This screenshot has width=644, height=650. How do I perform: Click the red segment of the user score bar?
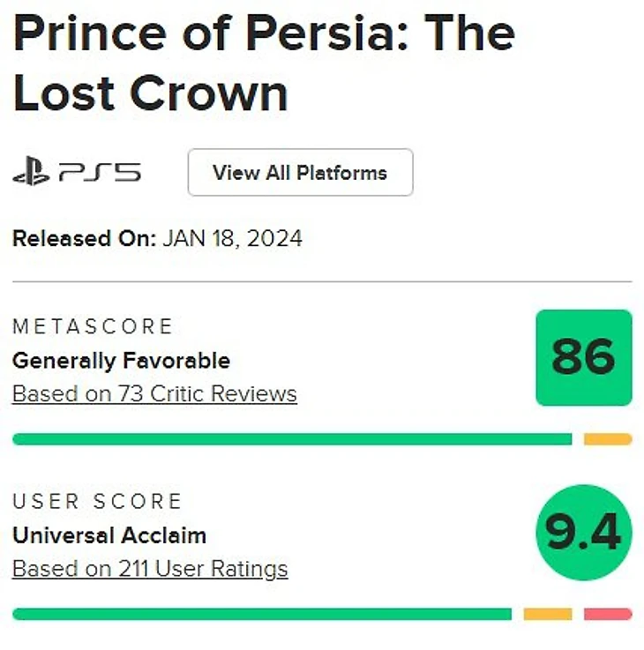(608, 614)
